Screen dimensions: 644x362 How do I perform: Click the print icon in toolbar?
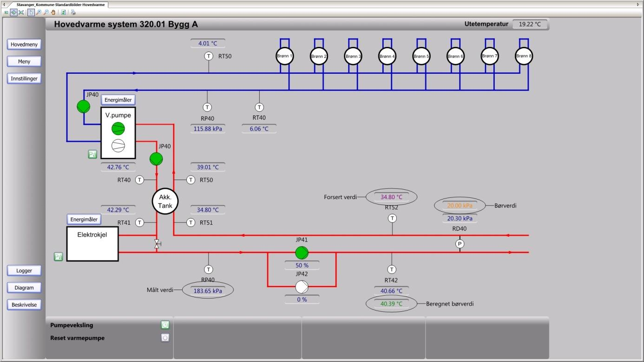(73, 13)
